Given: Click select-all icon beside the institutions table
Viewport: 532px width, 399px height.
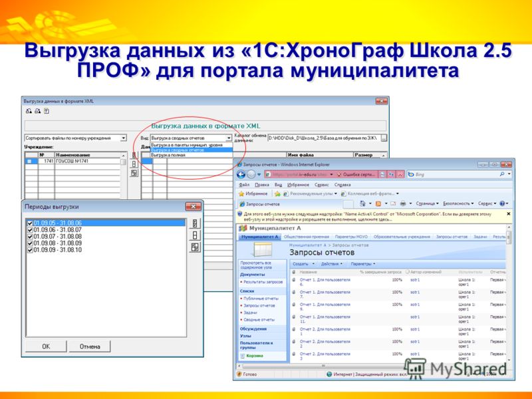Looking at the screenshot, I should (134, 156).
